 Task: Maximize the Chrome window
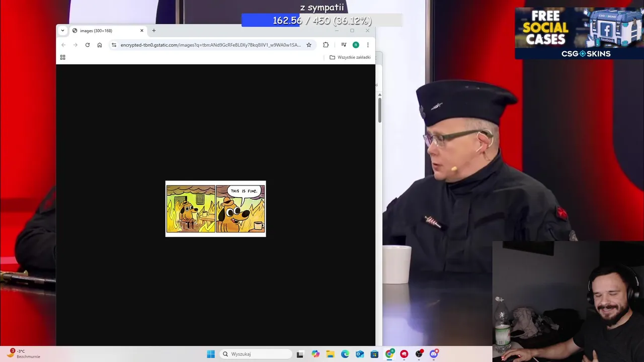click(x=352, y=31)
